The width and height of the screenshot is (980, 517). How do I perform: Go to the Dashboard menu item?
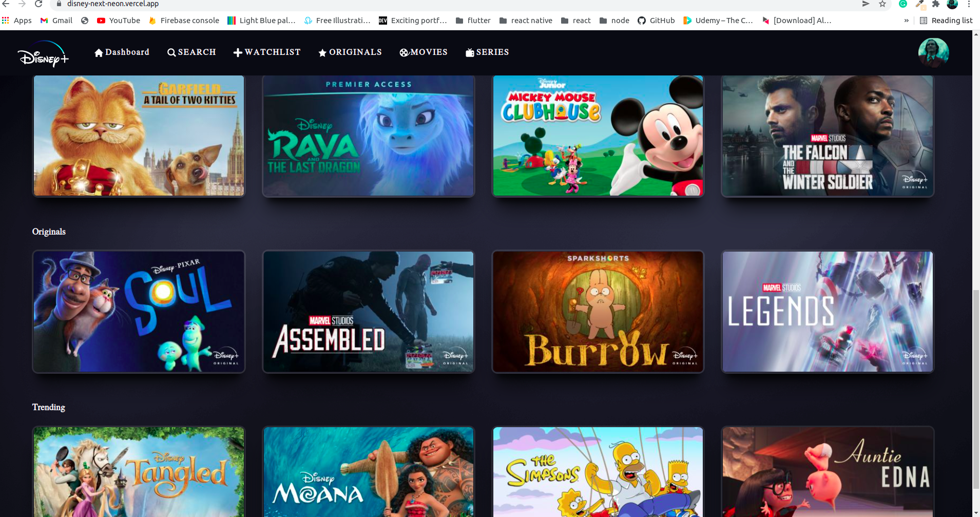pos(122,52)
